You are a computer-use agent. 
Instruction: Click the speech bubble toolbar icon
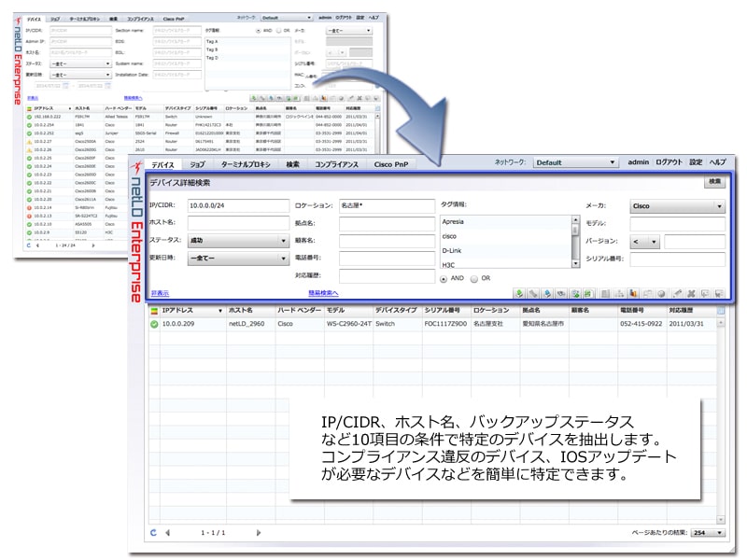(705, 293)
